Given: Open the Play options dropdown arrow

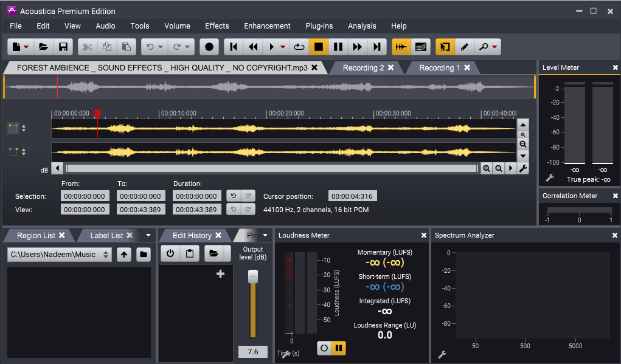Looking at the screenshot, I should 282,47.
